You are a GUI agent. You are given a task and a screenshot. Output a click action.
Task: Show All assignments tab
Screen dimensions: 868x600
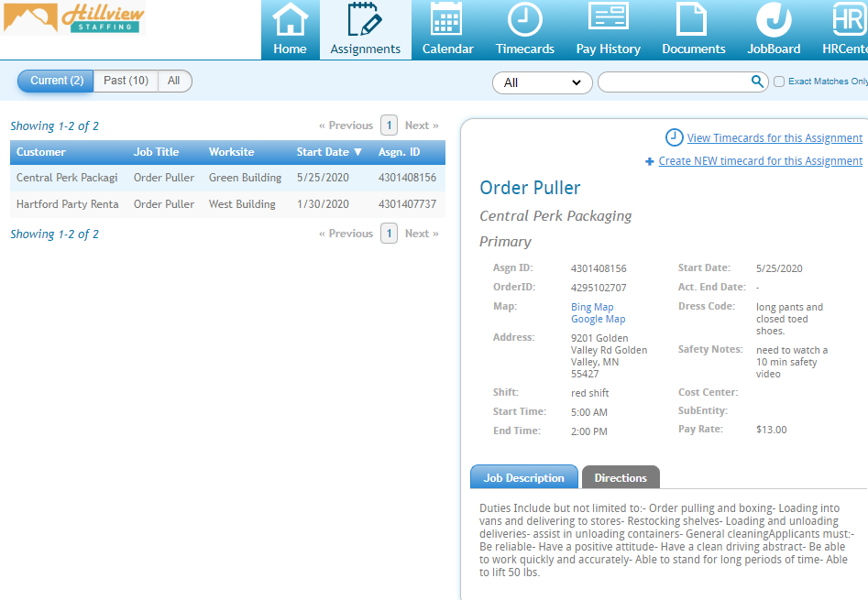174,81
